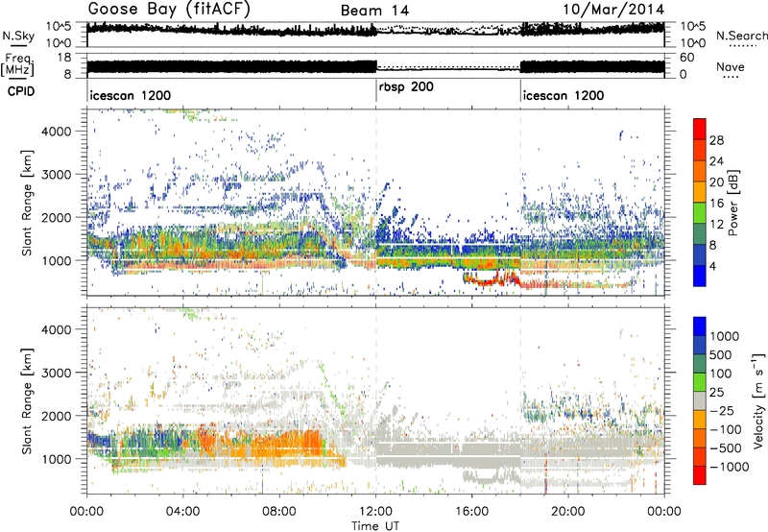768x532 pixels.
Task: Click the N.Search legend label
Action: point(741,36)
